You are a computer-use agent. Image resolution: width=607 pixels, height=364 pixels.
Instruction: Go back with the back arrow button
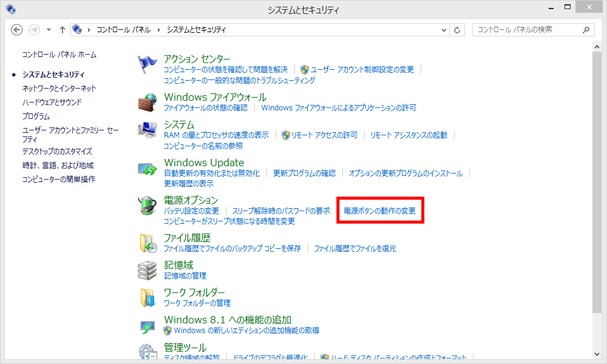pos(16,30)
